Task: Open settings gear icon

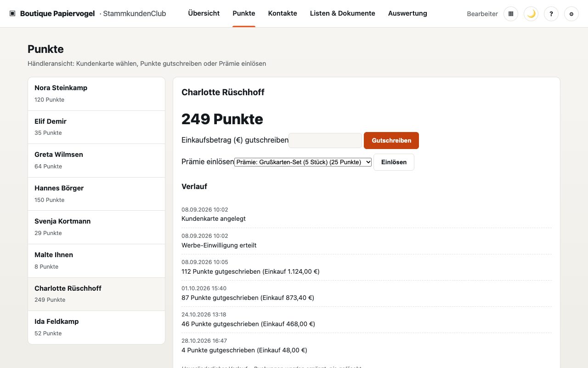Action: pyautogui.click(x=571, y=14)
